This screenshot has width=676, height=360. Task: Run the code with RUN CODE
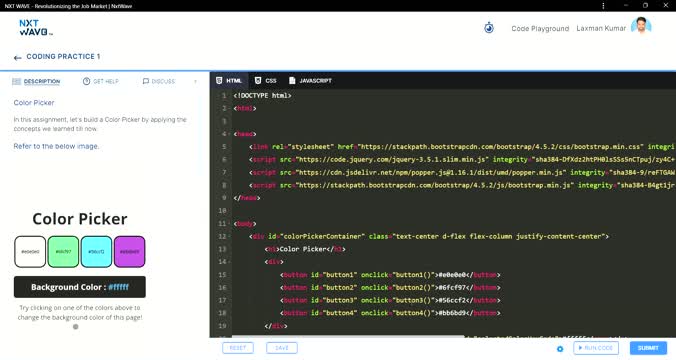(x=596, y=348)
